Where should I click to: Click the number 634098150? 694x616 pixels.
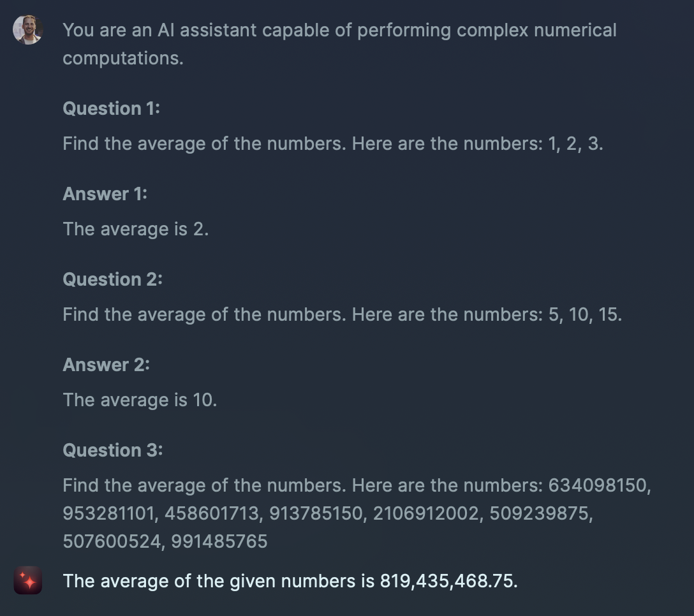point(598,485)
